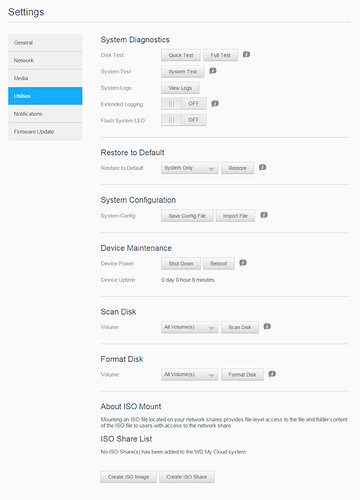Viewport: 360px width, 500px height.
Task: Click help icon next to Import File
Action: click(264, 215)
